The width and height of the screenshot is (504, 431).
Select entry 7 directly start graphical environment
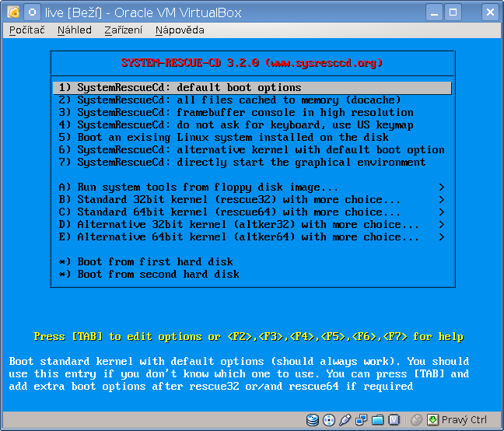click(x=252, y=163)
